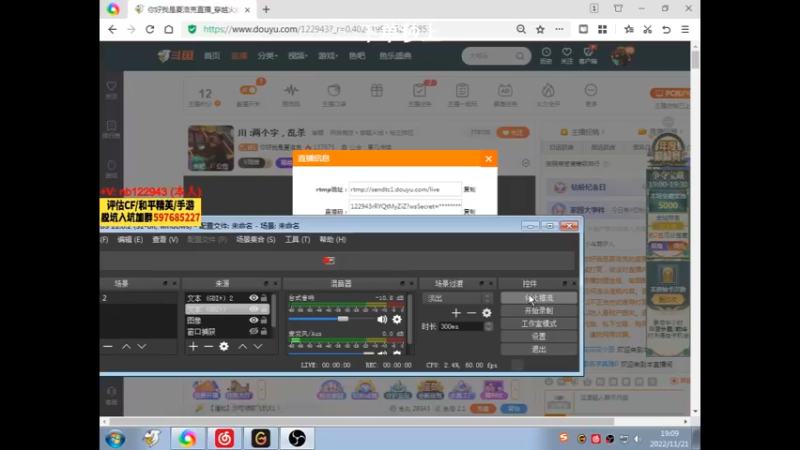
Task: Click 开始录制 to start recording
Action: (x=539, y=311)
